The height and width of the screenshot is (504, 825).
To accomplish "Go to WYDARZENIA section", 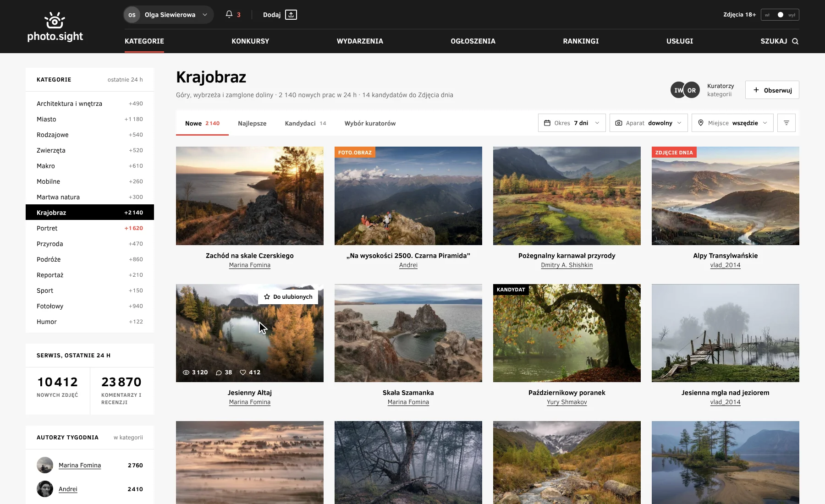I will pyautogui.click(x=360, y=41).
